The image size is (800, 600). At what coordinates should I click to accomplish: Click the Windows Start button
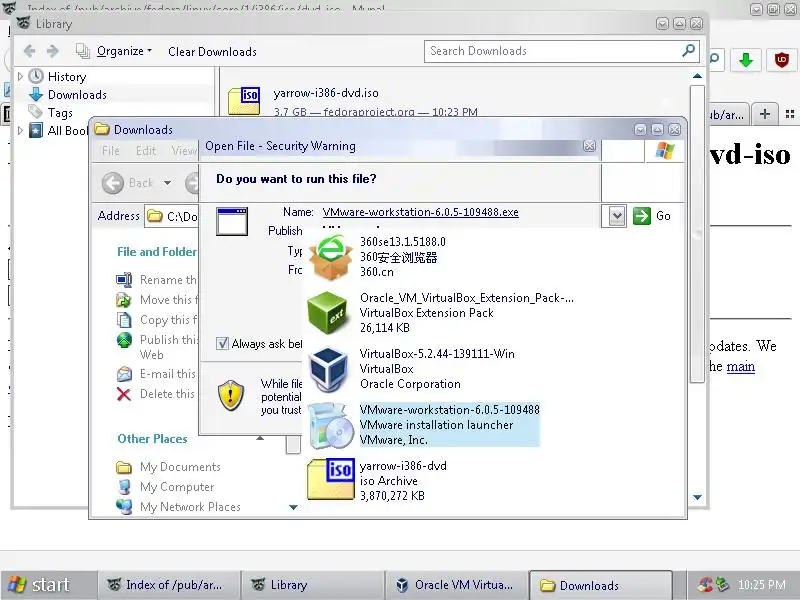[x=47, y=585]
